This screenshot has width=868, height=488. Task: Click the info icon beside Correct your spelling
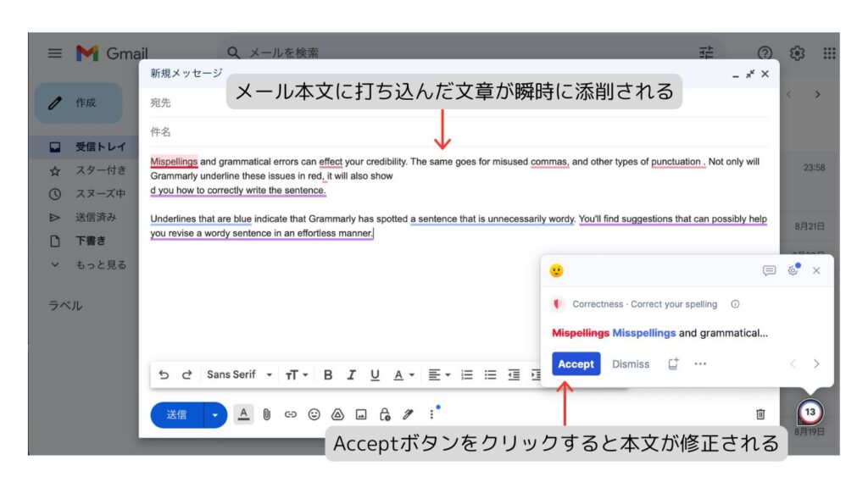point(735,304)
